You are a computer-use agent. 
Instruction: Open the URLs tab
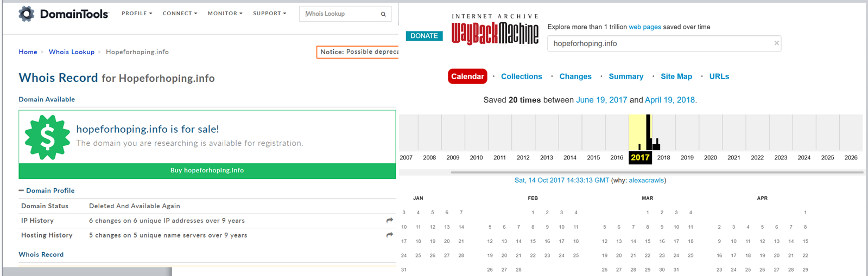719,76
